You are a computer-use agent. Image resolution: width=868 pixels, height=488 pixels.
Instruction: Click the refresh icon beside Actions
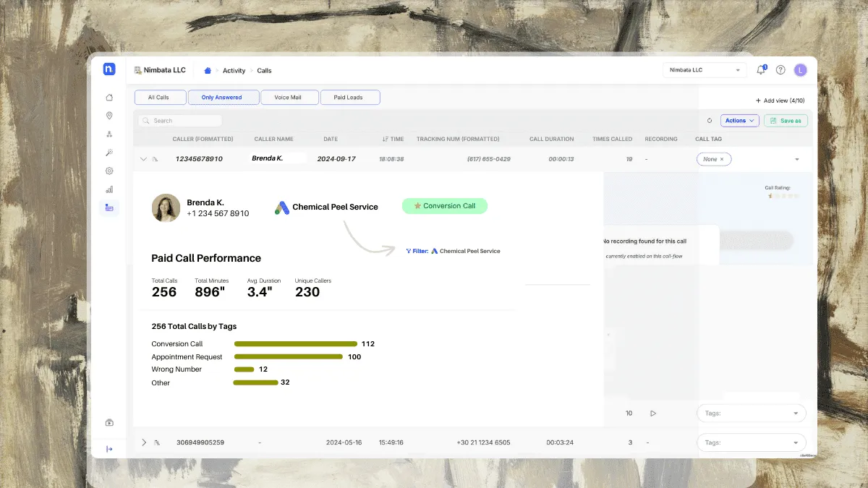[x=710, y=121]
